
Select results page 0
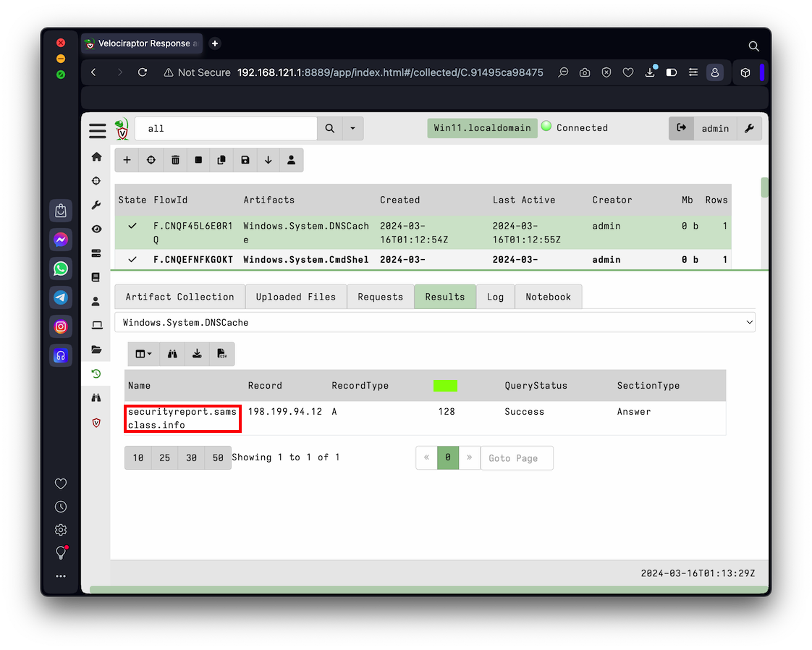pyautogui.click(x=448, y=458)
